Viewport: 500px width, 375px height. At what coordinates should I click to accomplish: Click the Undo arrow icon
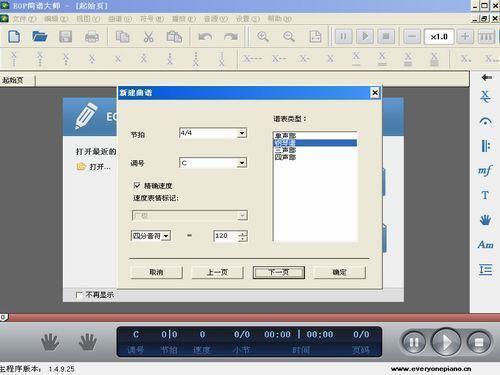point(205,37)
